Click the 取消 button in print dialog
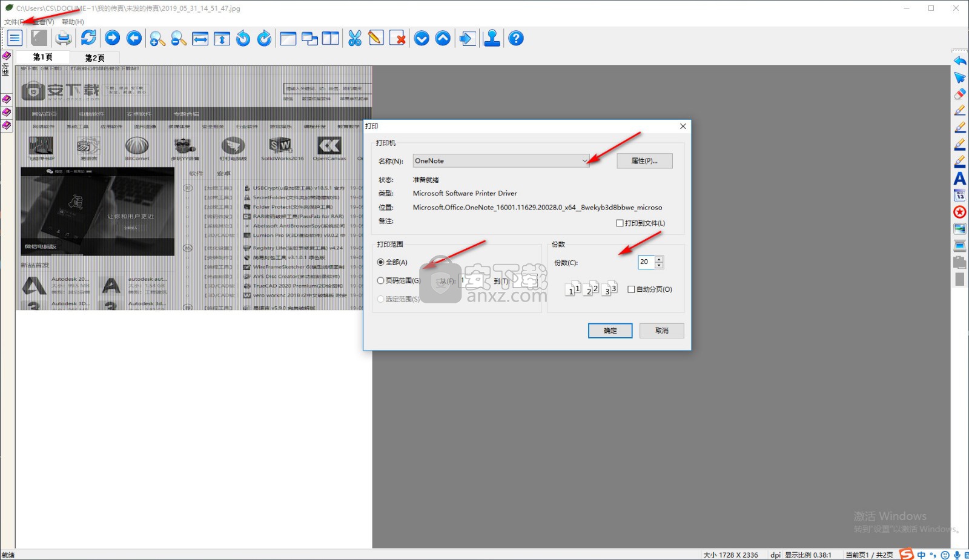Screen dimensions: 969x560 tap(662, 331)
